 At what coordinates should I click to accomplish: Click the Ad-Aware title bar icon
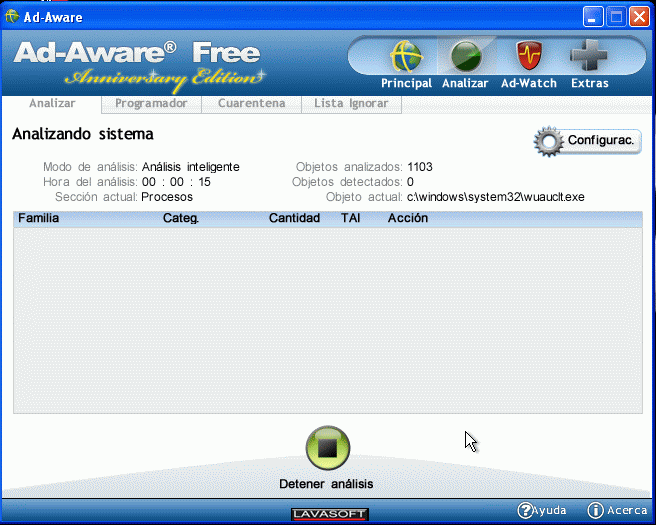13,17
